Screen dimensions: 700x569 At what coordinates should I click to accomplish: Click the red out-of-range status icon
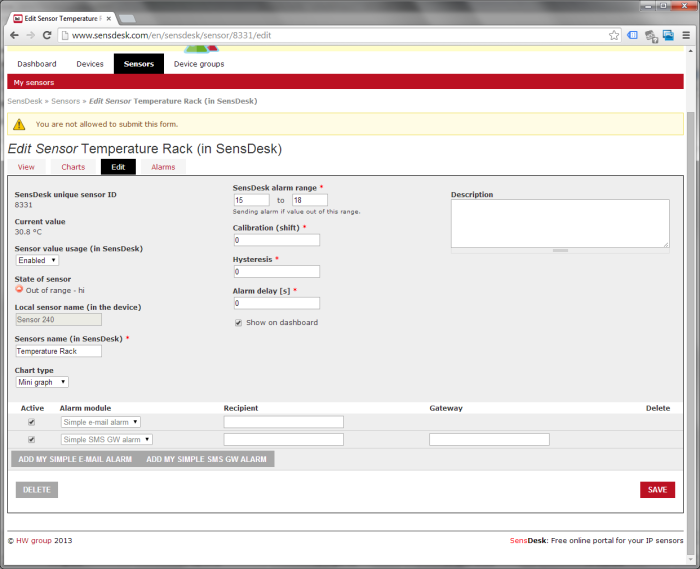19,289
